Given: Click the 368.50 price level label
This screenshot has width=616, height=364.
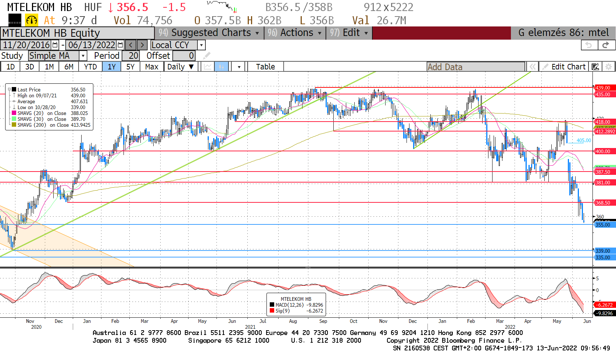Looking at the screenshot, I should tap(605, 203).
